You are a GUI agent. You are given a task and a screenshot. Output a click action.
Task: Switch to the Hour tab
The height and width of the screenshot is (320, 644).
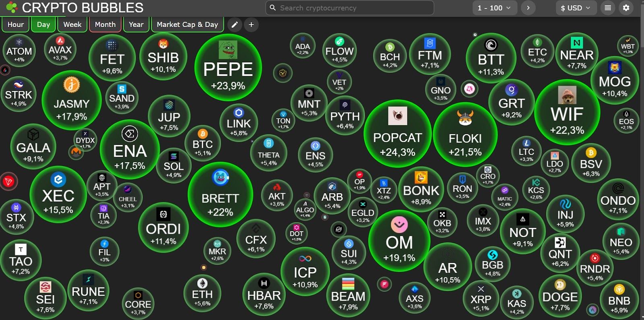16,25
